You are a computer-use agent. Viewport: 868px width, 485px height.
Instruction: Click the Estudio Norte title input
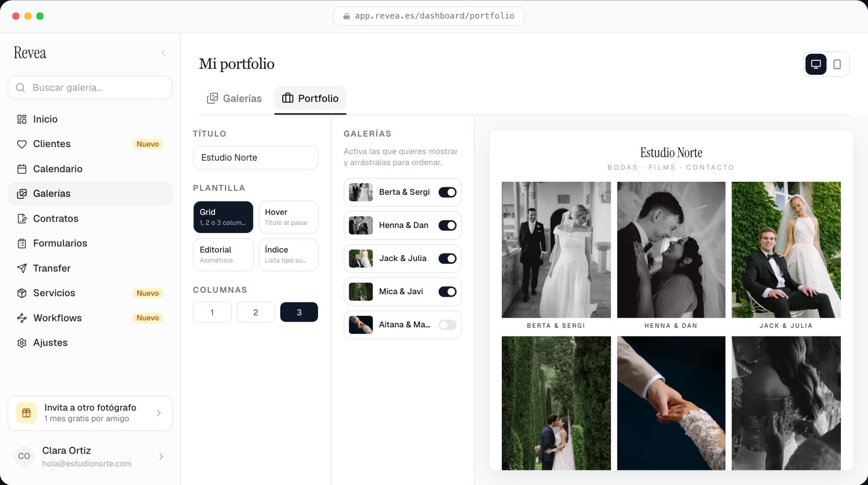[256, 158]
